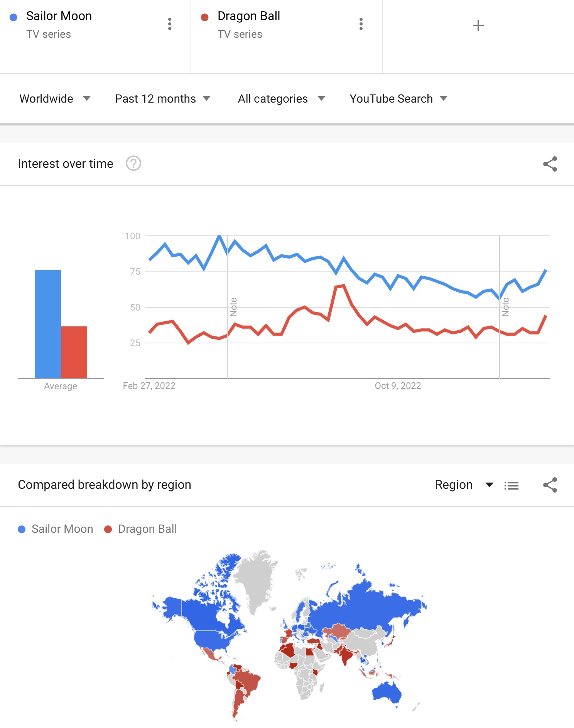Click the blue Sailor Moon term dot
Screen dimensions: 574x728
pyautogui.click(x=14, y=17)
